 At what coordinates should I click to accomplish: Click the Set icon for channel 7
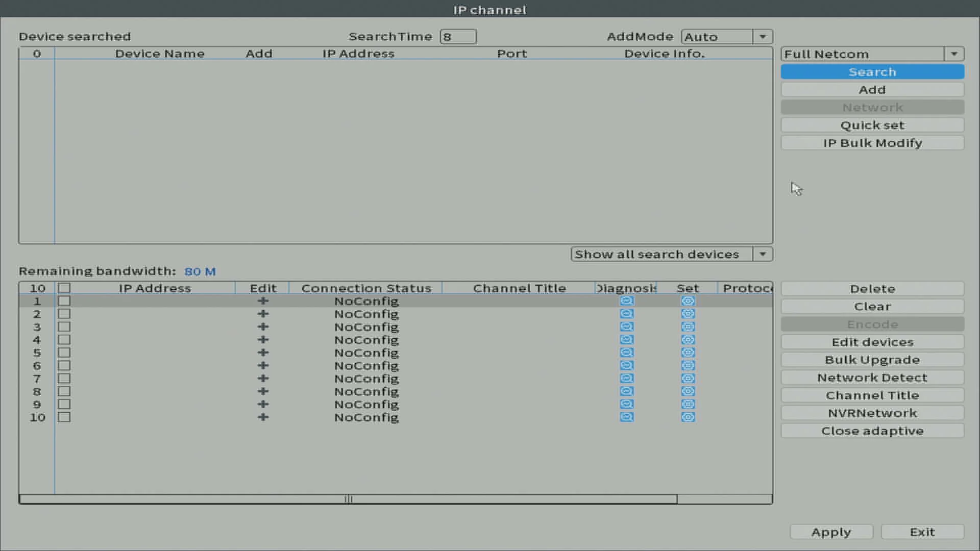pos(688,378)
